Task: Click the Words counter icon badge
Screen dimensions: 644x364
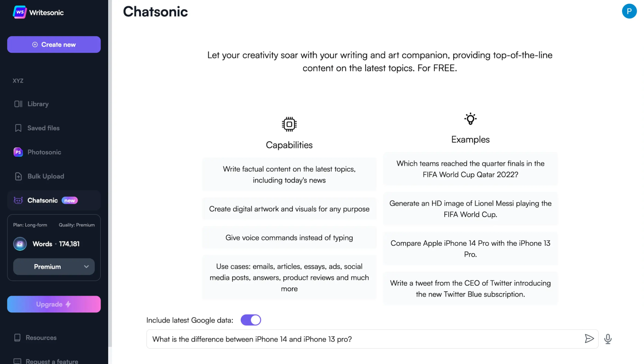Action: (20, 244)
